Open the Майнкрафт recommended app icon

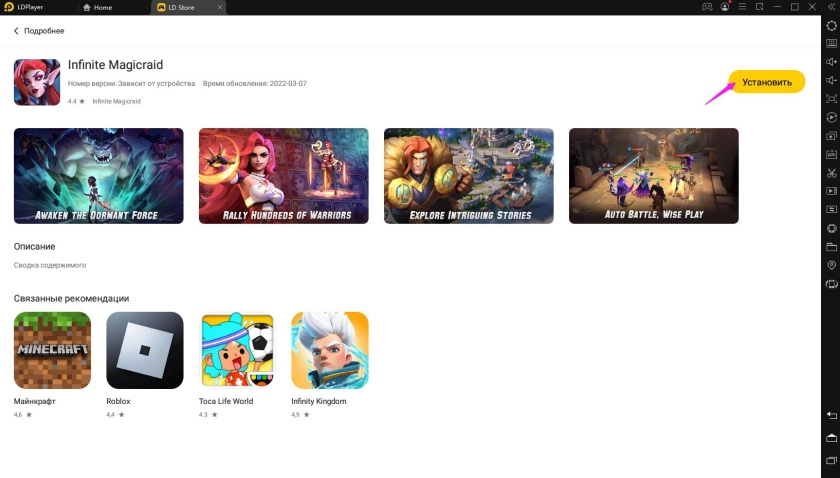(52, 350)
